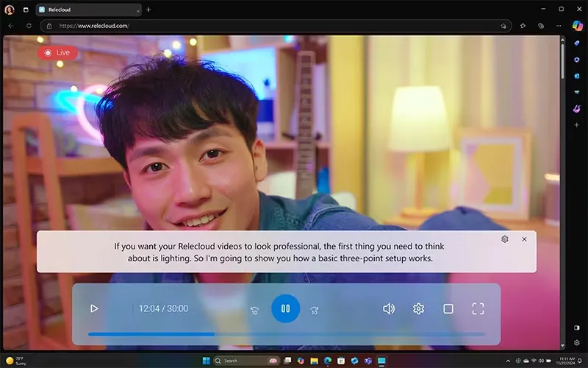This screenshot has width=588, height=368.
Task: Open sidebar settings gear at bottom right
Action: 577,342
